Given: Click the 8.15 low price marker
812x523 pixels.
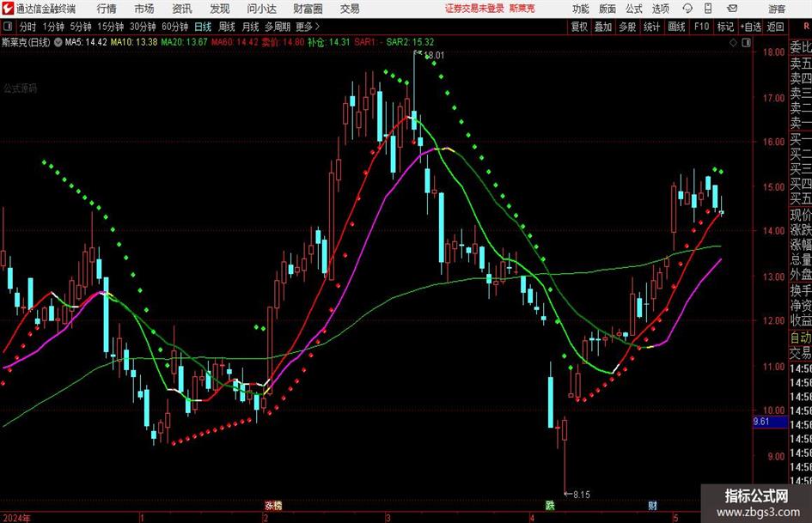Looking at the screenshot, I should 581,495.
